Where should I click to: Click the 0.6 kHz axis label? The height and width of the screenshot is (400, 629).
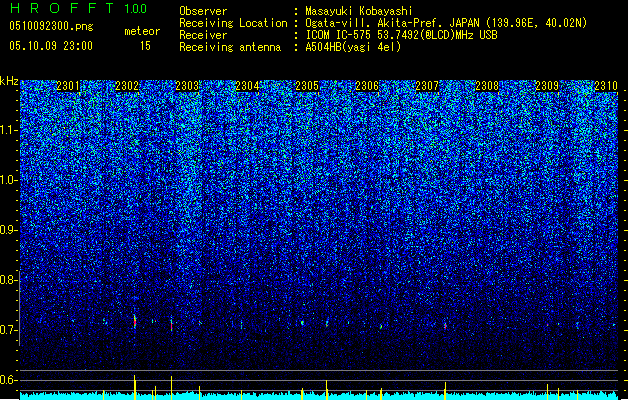point(9,380)
